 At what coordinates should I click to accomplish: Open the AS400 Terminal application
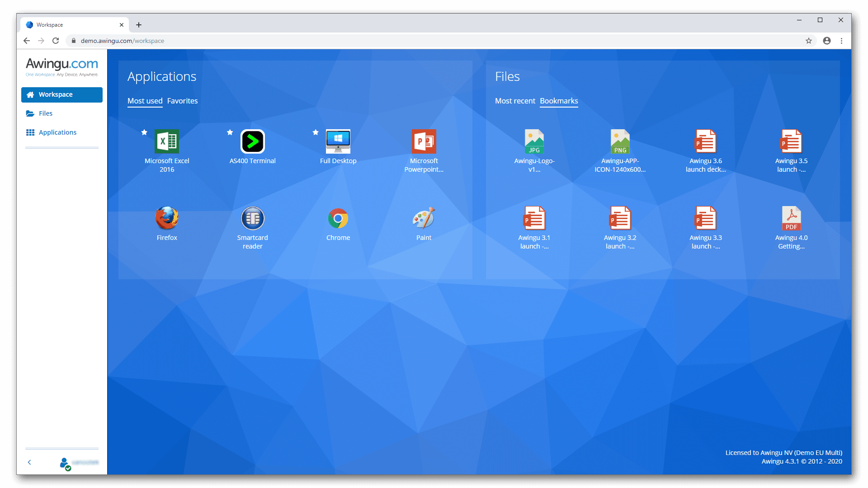coord(252,142)
